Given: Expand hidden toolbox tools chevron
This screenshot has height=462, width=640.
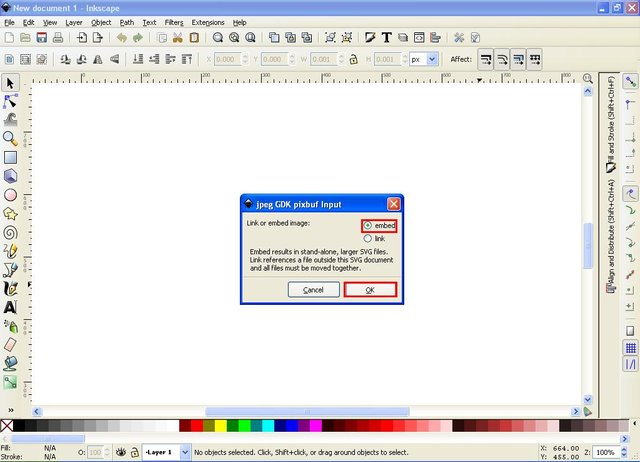Looking at the screenshot, I should point(11,410).
